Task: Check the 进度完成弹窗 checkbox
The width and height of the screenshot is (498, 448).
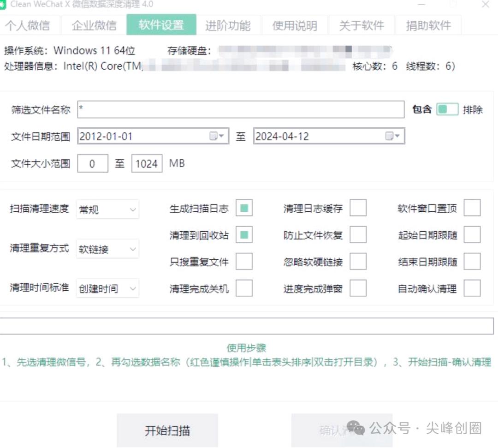Action: click(x=358, y=288)
